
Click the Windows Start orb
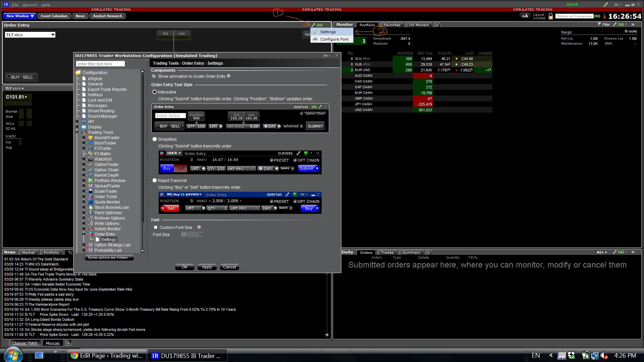(13, 355)
